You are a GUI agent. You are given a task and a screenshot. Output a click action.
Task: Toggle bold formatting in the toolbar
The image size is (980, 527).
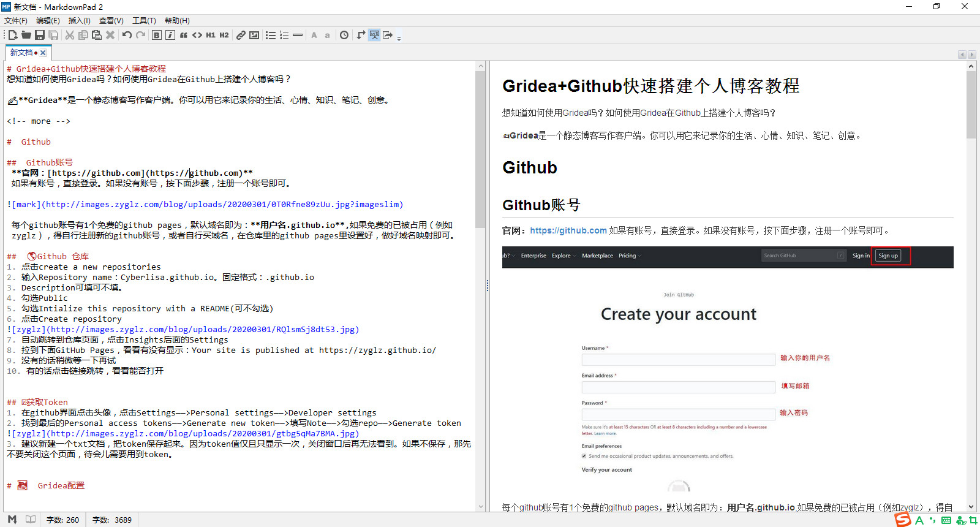coord(157,35)
